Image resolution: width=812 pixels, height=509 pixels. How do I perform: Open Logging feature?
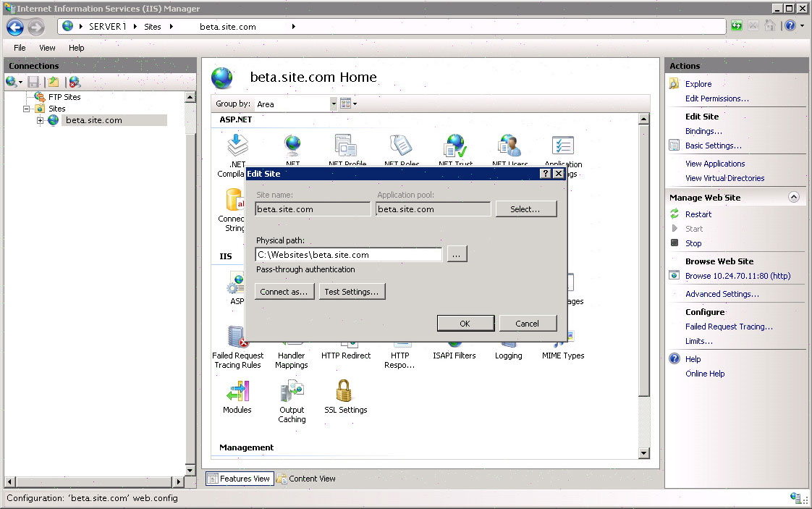pos(509,356)
